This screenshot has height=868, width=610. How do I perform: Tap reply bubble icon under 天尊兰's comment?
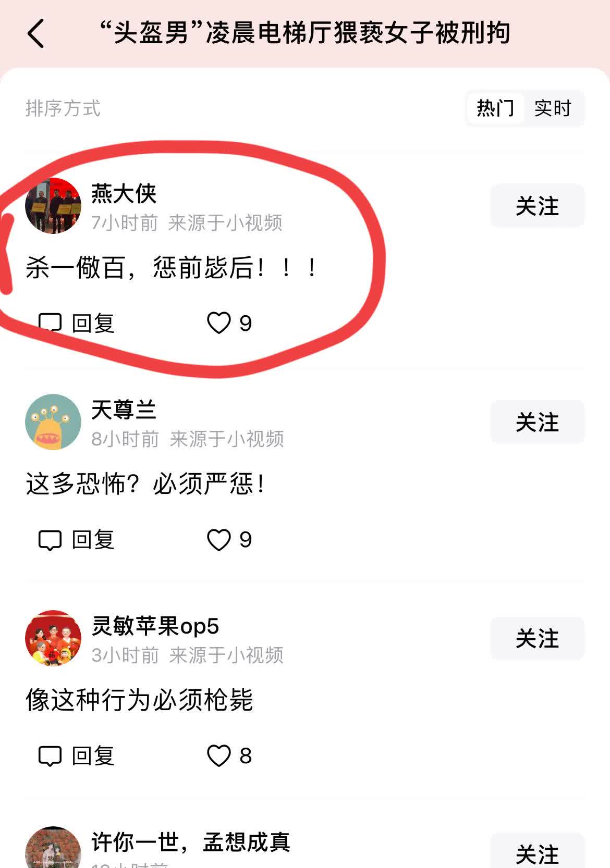point(50,540)
